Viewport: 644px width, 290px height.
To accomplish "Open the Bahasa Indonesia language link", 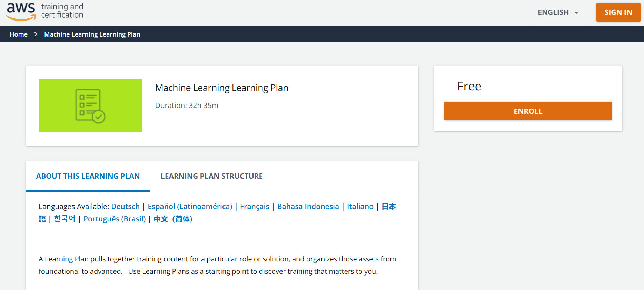I will [x=308, y=207].
